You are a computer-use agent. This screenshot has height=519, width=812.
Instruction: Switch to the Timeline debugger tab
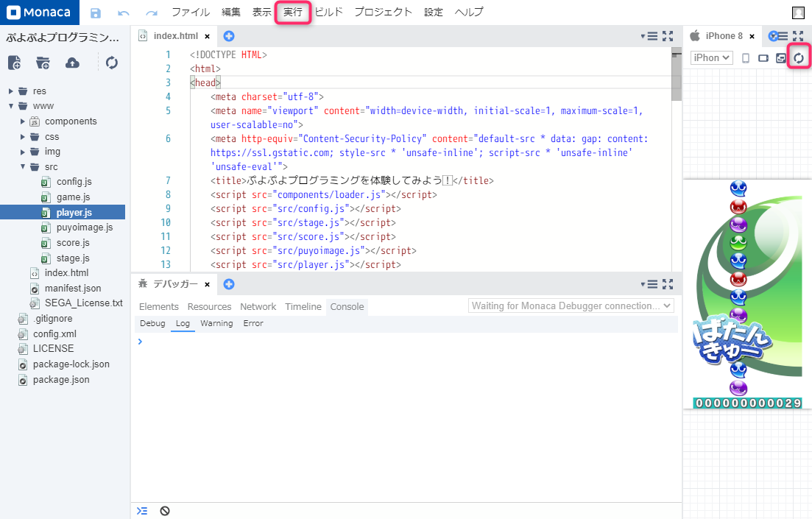tap(303, 307)
